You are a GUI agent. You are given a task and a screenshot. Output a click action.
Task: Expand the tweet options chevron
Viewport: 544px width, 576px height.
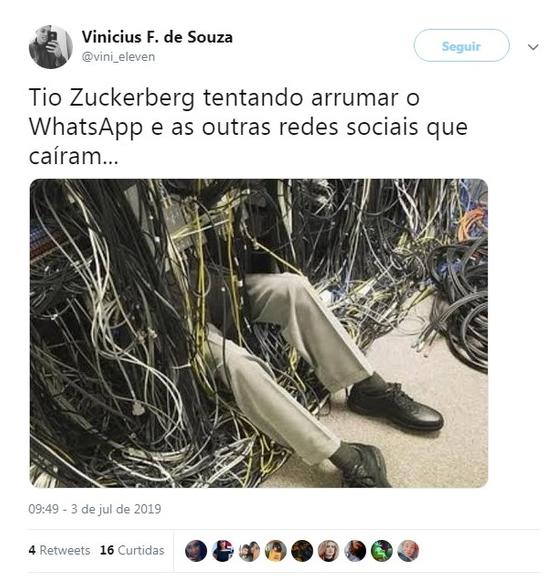[x=533, y=47]
